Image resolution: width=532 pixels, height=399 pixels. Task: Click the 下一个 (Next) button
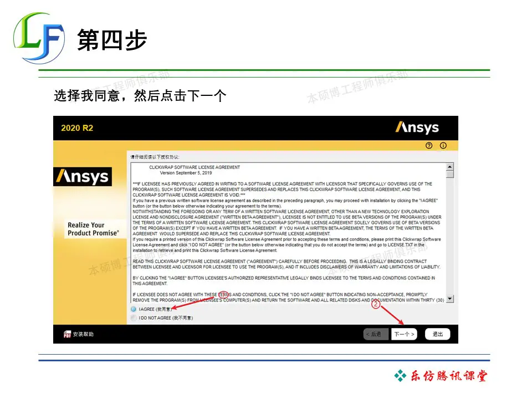tap(404, 334)
